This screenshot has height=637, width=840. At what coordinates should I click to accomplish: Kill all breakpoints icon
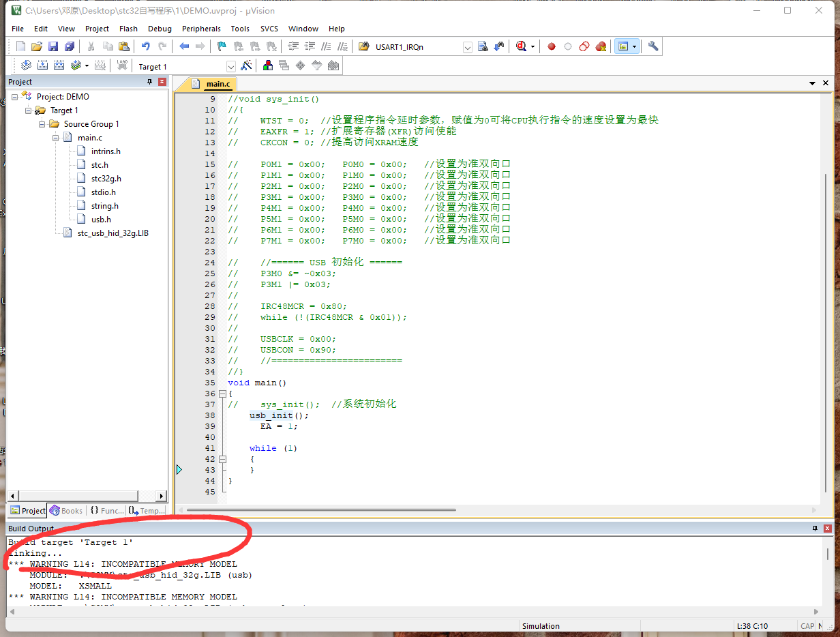(601, 46)
